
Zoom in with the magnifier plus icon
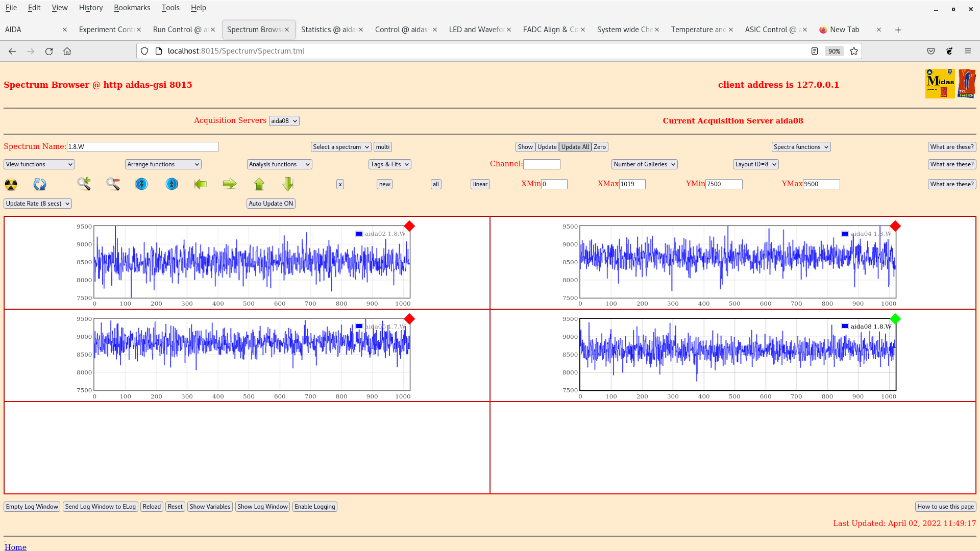point(84,184)
